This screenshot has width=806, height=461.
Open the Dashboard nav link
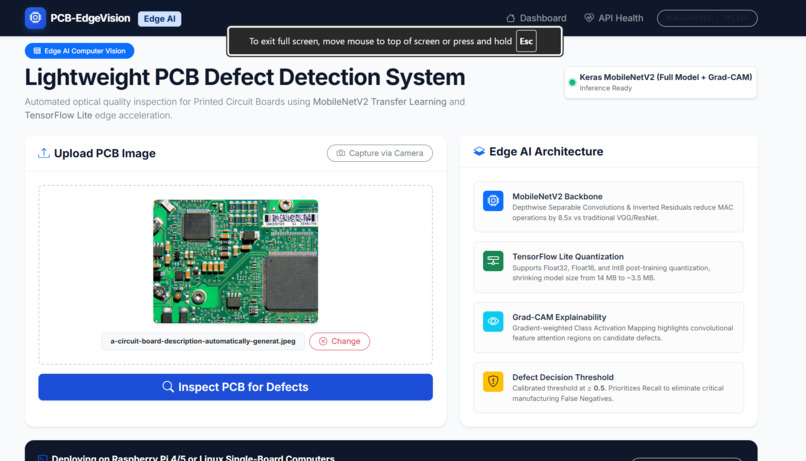click(x=536, y=18)
